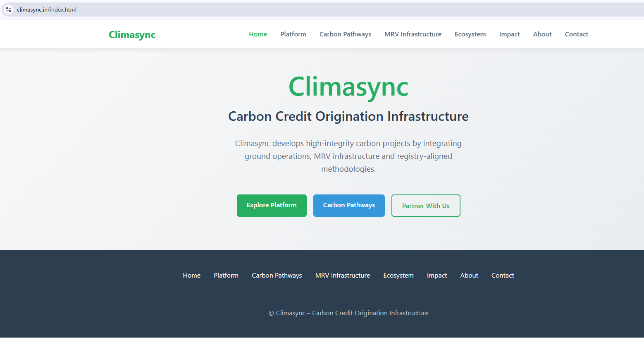The width and height of the screenshot is (644, 338).
Task: Select the Carbon Credit Origination Infrastructure subheading
Action: [348, 116]
